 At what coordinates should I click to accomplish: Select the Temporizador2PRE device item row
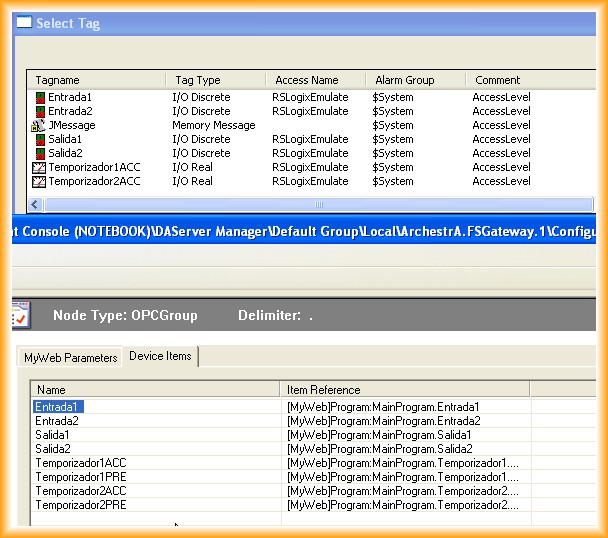[x=81, y=506]
